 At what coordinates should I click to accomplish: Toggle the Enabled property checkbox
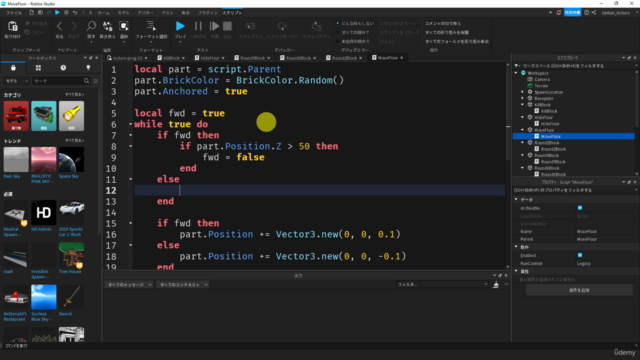(x=580, y=255)
